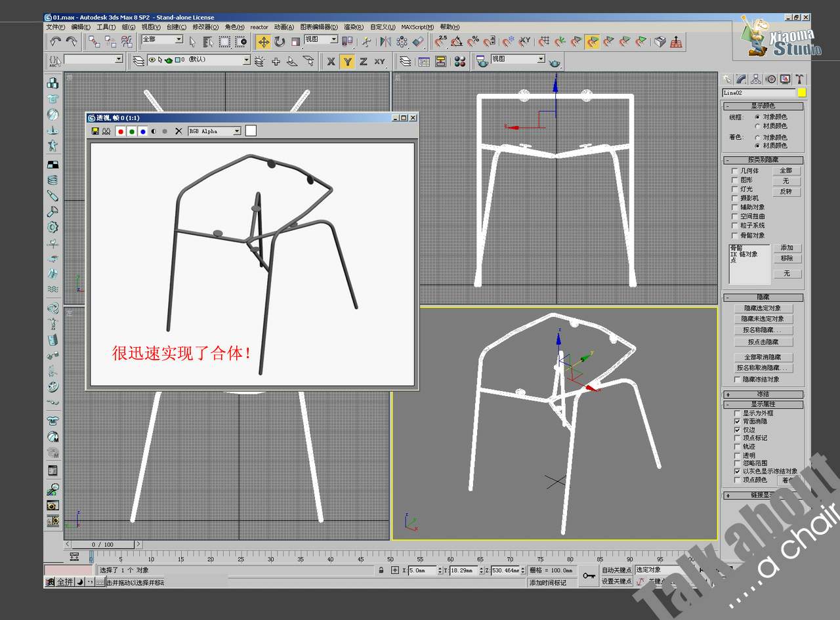Click the Mirror tool icon
Image resolution: width=840 pixels, height=620 pixels.
tap(385, 42)
